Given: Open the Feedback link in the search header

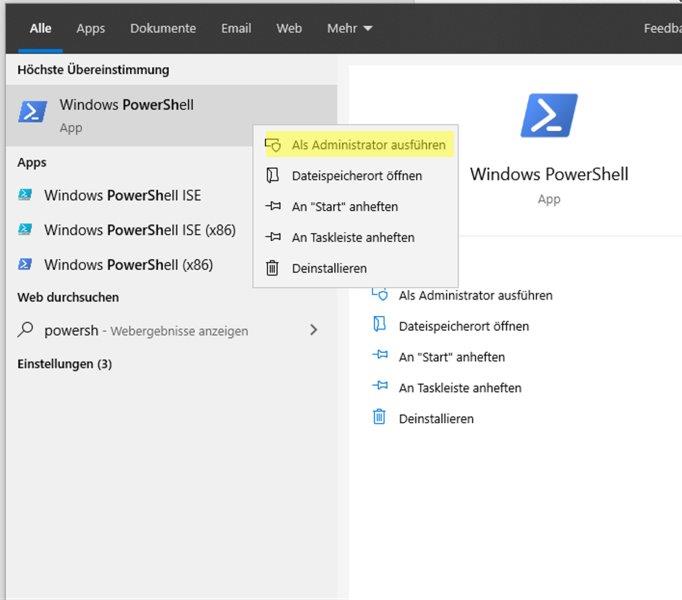Looking at the screenshot, I should click(662, 29).
